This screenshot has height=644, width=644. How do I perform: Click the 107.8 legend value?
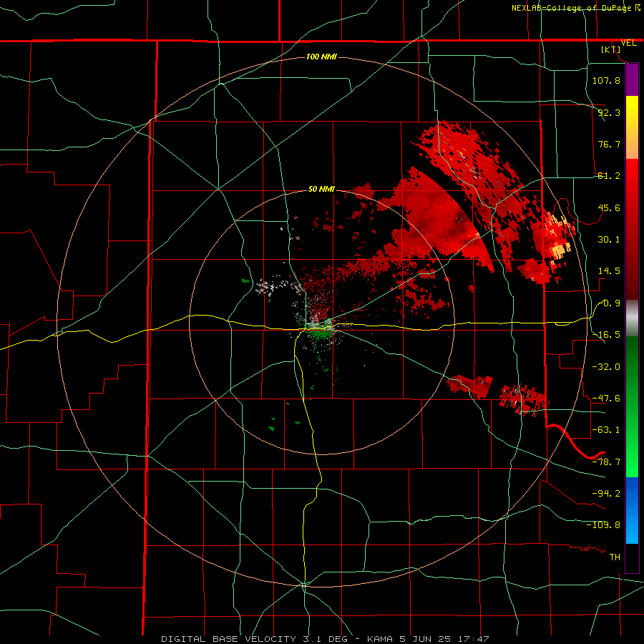pos(606,80)
